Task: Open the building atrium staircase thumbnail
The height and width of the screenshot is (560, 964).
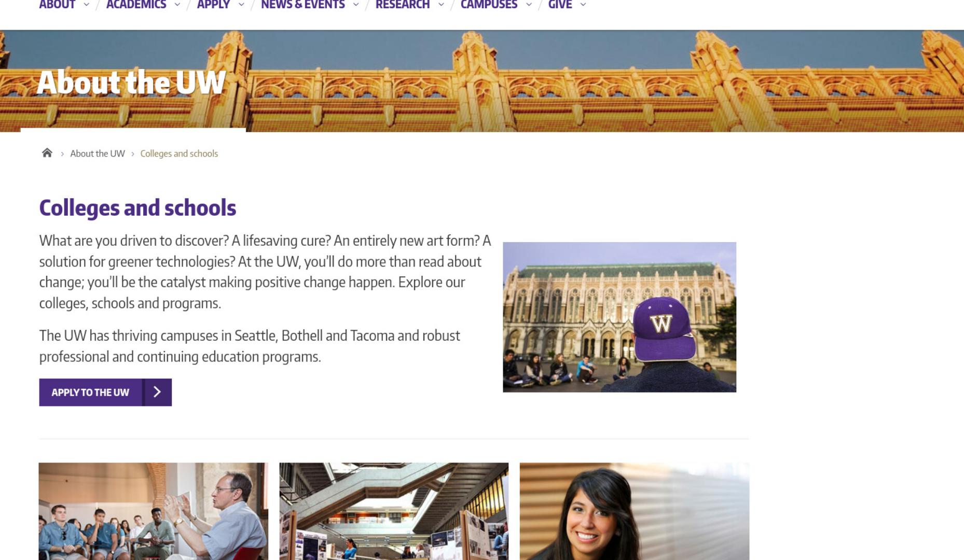Action: (x=394, y=511)
